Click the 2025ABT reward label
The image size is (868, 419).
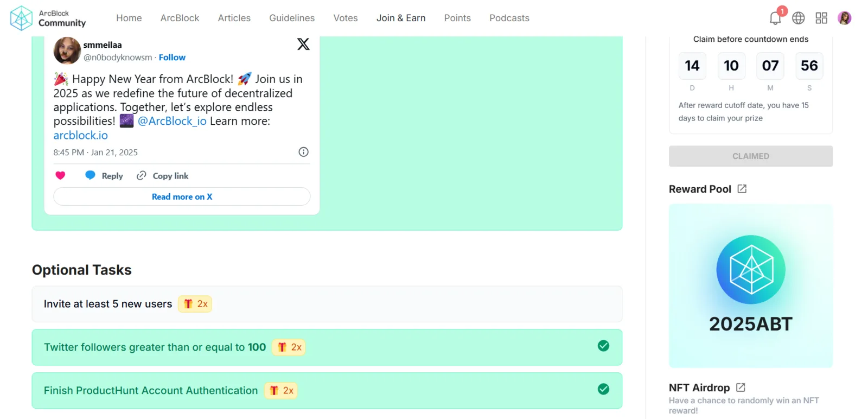click(x=751, y=324)
